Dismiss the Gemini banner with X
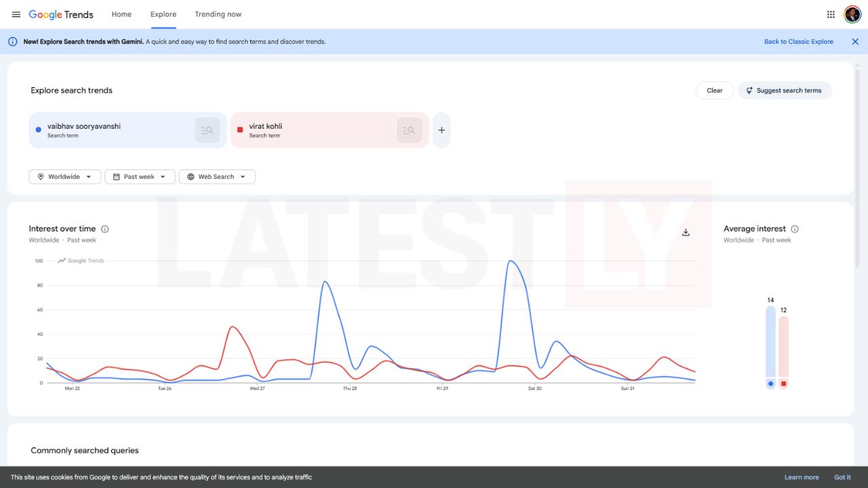Screen dimensions: 868x488 (x=855, y=41)
